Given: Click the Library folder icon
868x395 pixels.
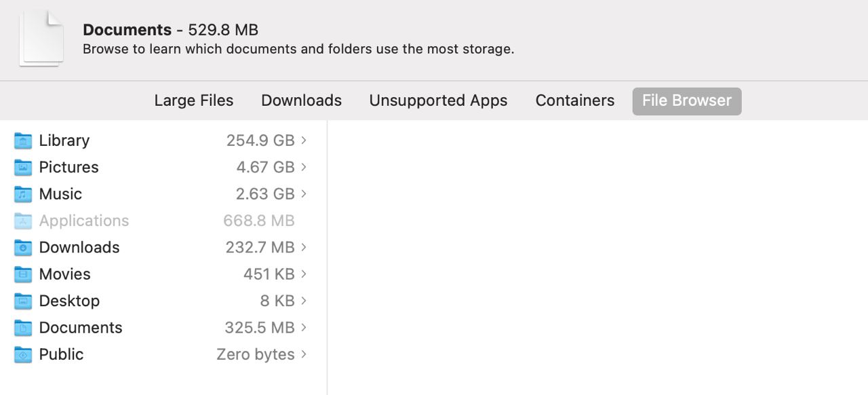Looking at the screenshot, I should coord(23,140).
